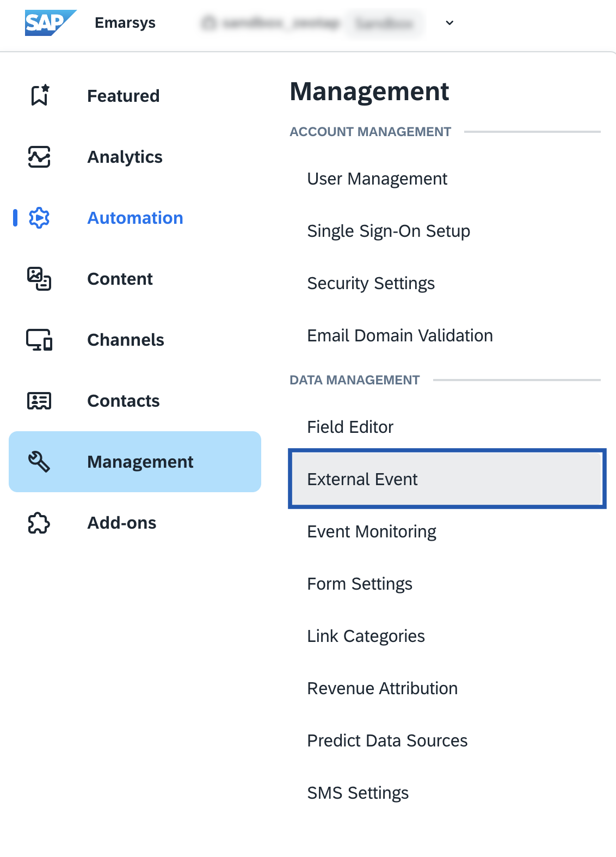The width and height of the screenshot is (616, 857).
Task: Open User Management
Action: (x=377, y=179)
